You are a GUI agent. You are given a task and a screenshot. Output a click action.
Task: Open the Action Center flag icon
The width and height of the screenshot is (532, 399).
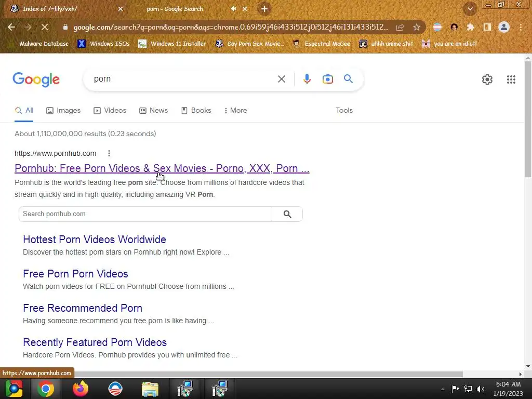[x=455, y=389]
